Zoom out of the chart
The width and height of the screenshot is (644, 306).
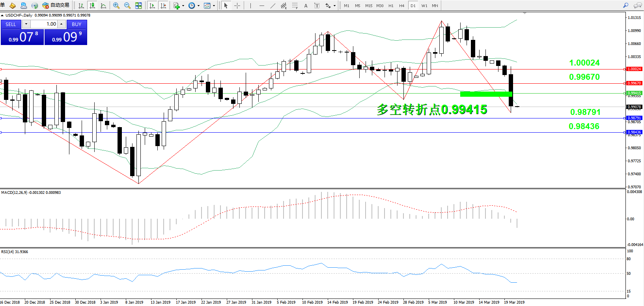coord(127,6)
